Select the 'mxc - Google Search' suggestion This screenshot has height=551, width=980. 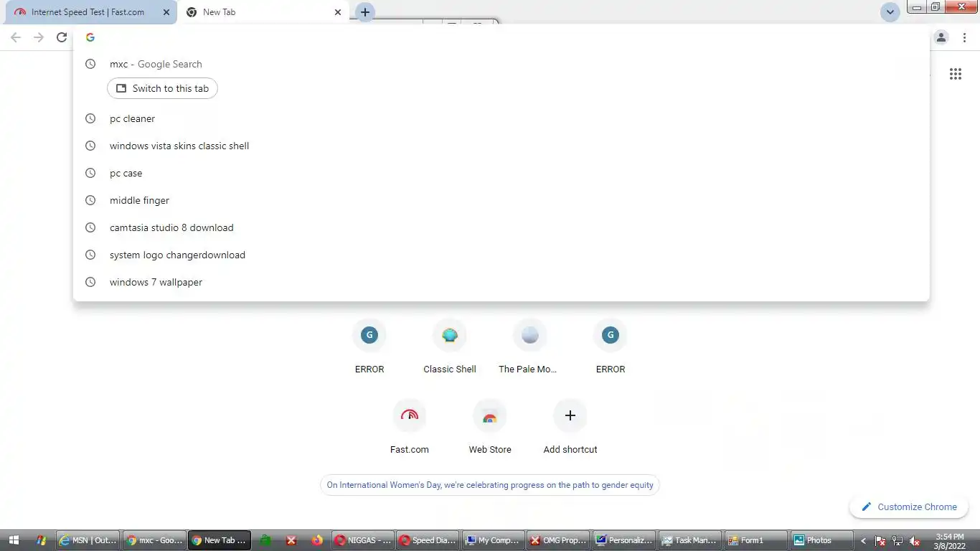tap(501, 64)
